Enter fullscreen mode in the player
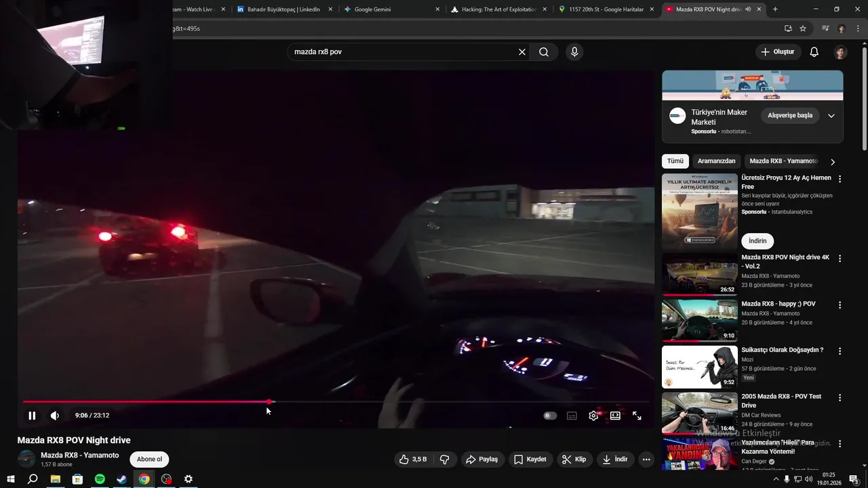The image size is (868, 488). (637, 415)
